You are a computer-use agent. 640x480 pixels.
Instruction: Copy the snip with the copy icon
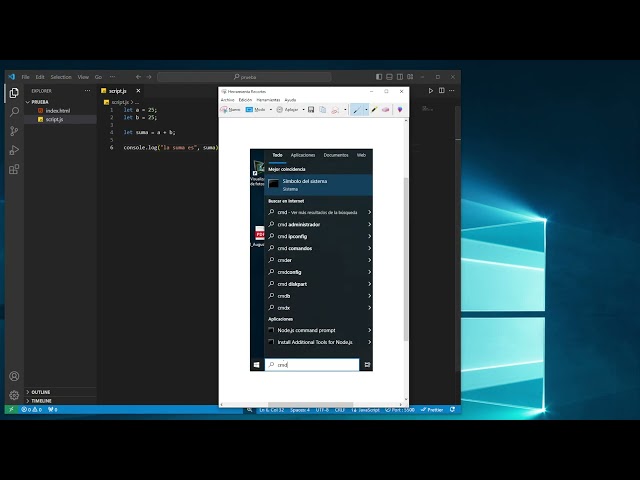click(x=322, y=110)
